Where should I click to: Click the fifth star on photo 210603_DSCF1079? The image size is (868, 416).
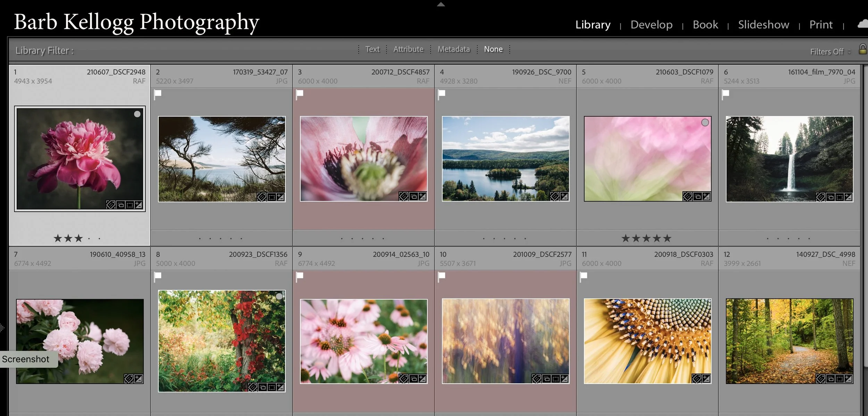(667, 238)
